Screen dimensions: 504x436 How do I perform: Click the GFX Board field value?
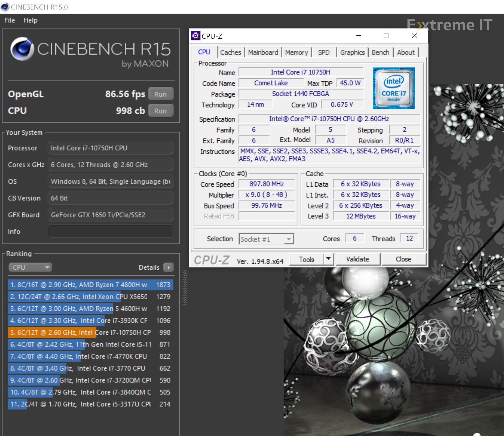point(110,215)
